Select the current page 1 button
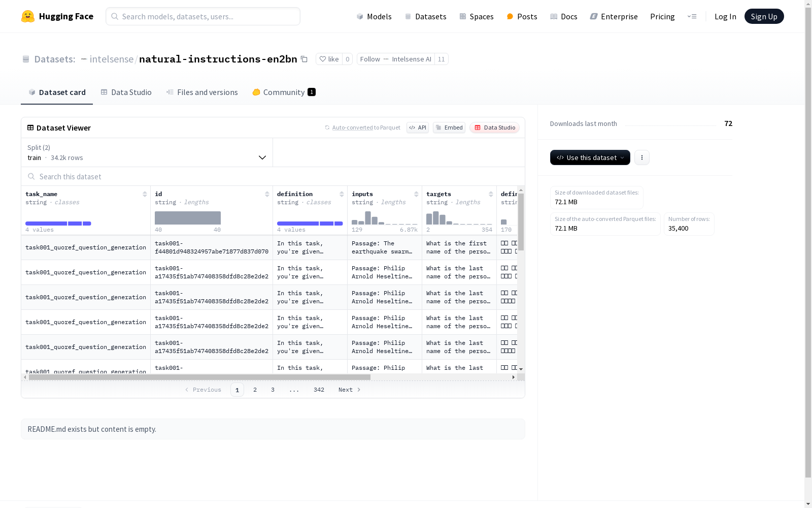Image resolution: width=812 pixels, height=508 pixels. (x=237, y=390)
